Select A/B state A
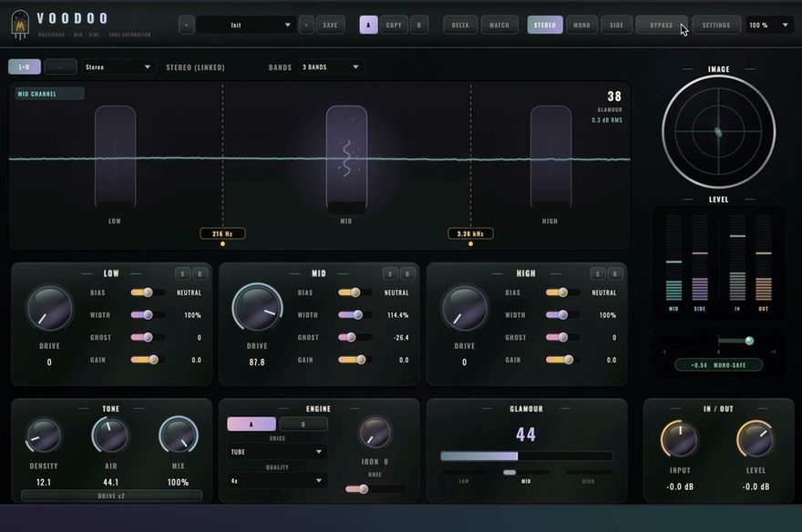Viewport: 802px width, 532px height. 369,25
